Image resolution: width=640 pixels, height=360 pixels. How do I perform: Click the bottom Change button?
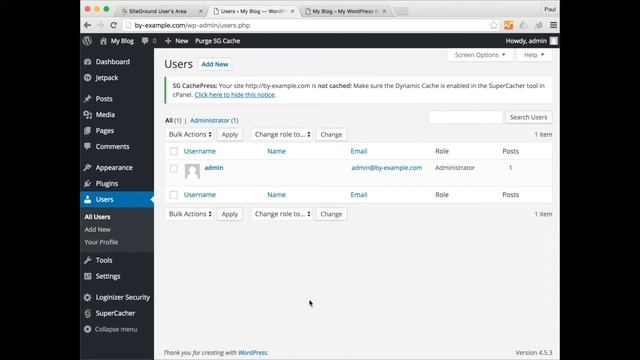point(331,214)
